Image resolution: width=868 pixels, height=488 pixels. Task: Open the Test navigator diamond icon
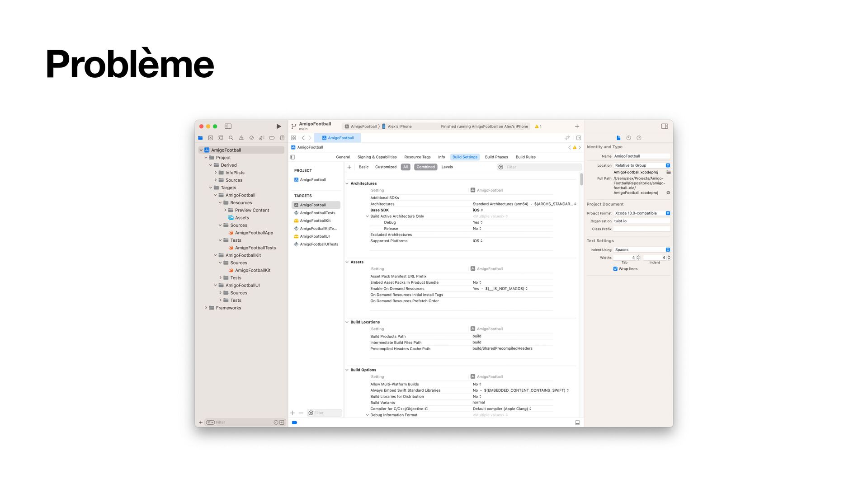point(251,138)
